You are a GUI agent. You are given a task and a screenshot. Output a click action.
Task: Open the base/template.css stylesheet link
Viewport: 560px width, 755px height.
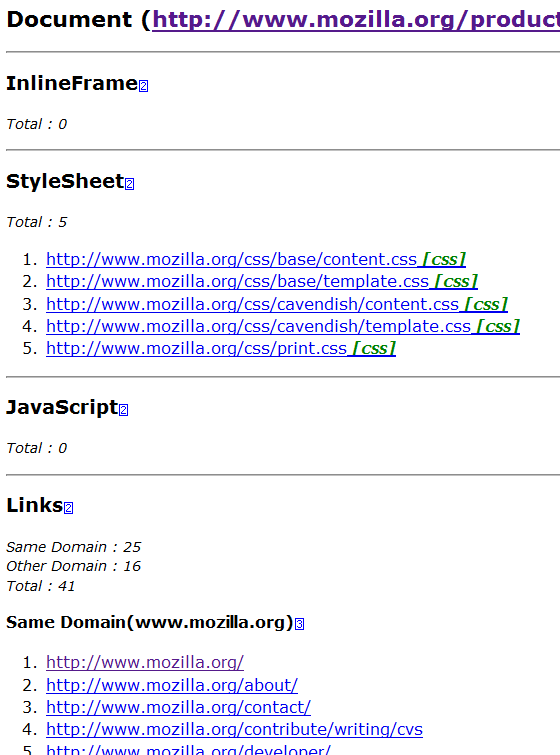pyautogui.click(x=237, y=281)
